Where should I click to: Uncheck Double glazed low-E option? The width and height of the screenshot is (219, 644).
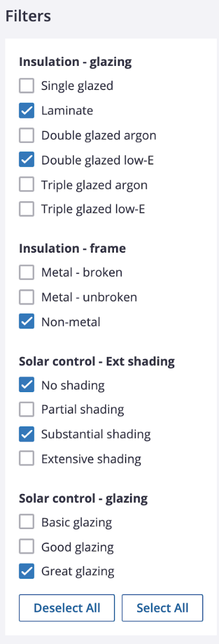pos(27,160)
